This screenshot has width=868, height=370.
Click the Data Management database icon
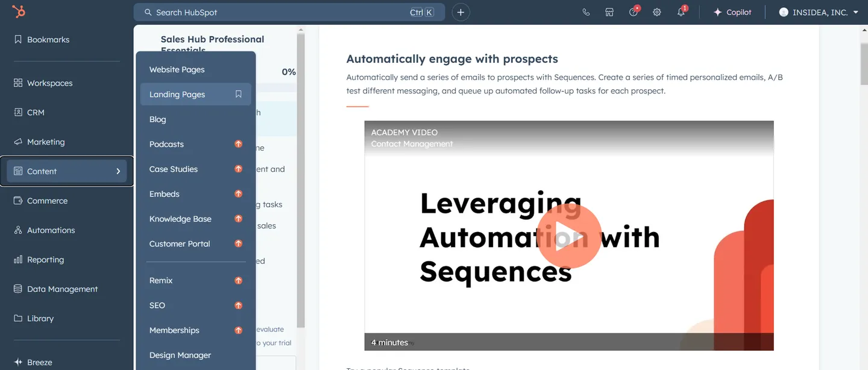pos(18,289)
